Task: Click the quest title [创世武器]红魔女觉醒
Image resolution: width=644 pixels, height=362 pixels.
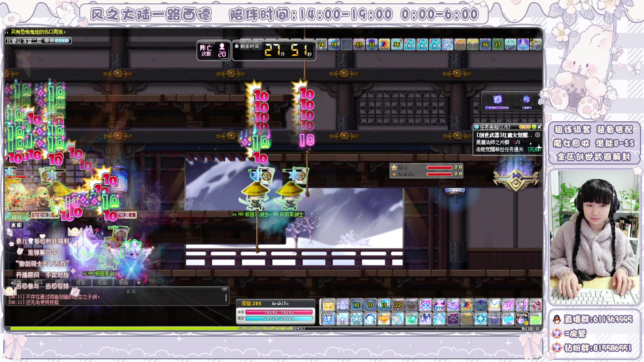Action: pyautogui.click(x=504, y=135)
